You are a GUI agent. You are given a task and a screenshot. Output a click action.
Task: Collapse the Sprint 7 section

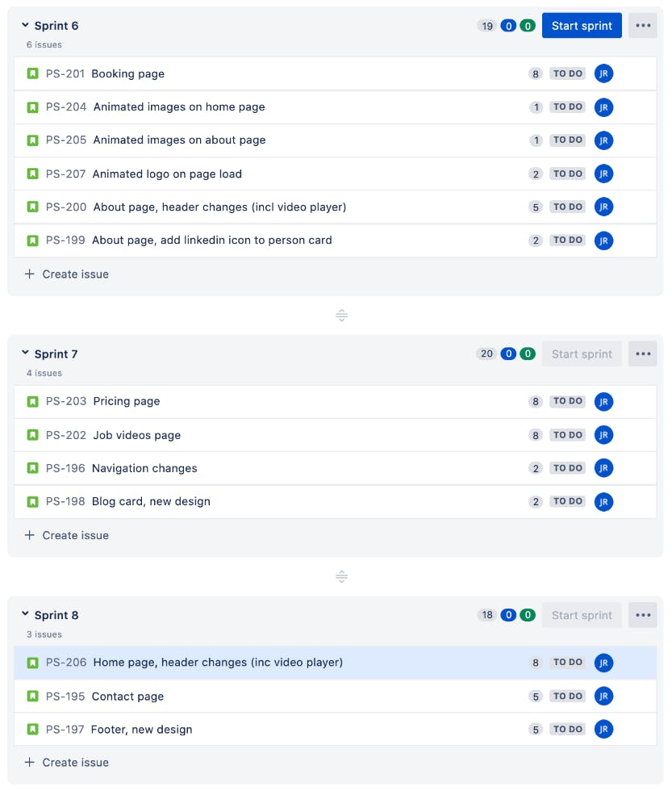25,354
